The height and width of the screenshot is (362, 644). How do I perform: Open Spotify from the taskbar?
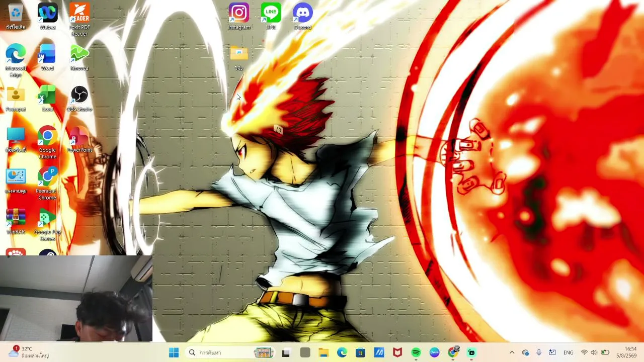416,352
